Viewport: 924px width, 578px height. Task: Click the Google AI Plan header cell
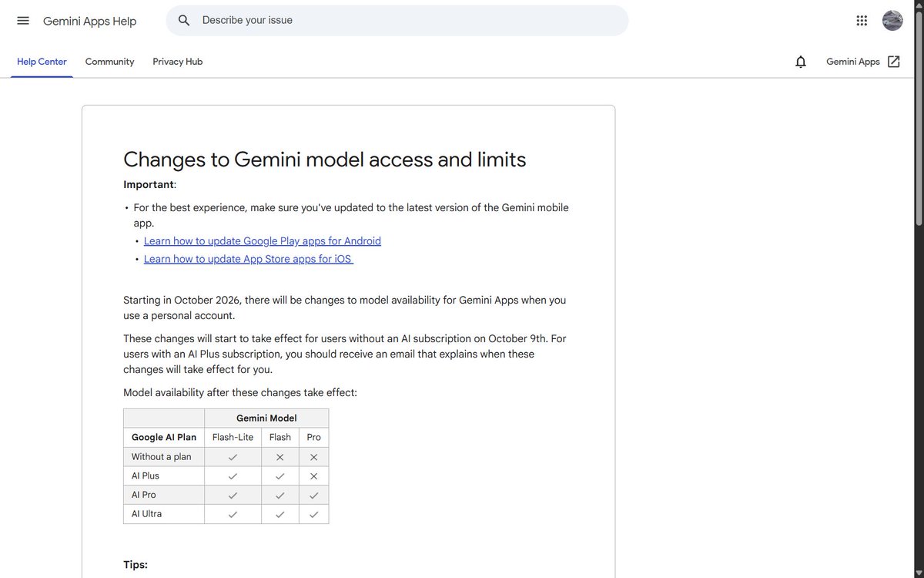tap(164, 437)
